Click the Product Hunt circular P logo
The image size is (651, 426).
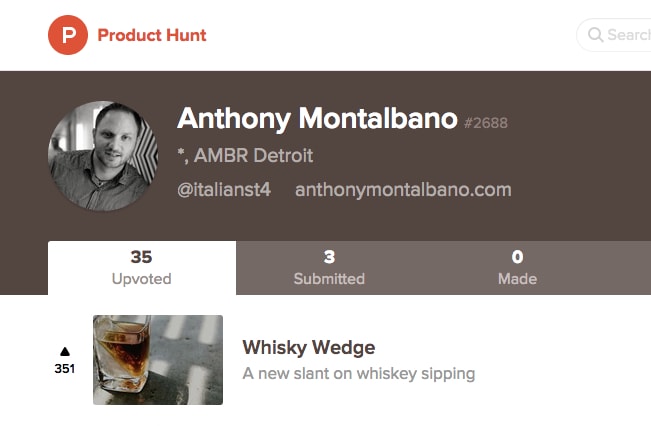point(68,36)
